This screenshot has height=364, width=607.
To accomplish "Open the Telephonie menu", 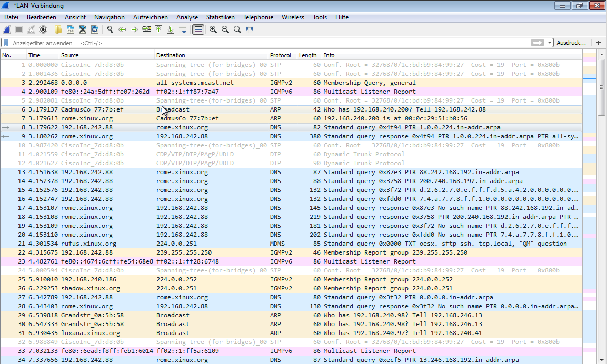I will pos(258,17).
